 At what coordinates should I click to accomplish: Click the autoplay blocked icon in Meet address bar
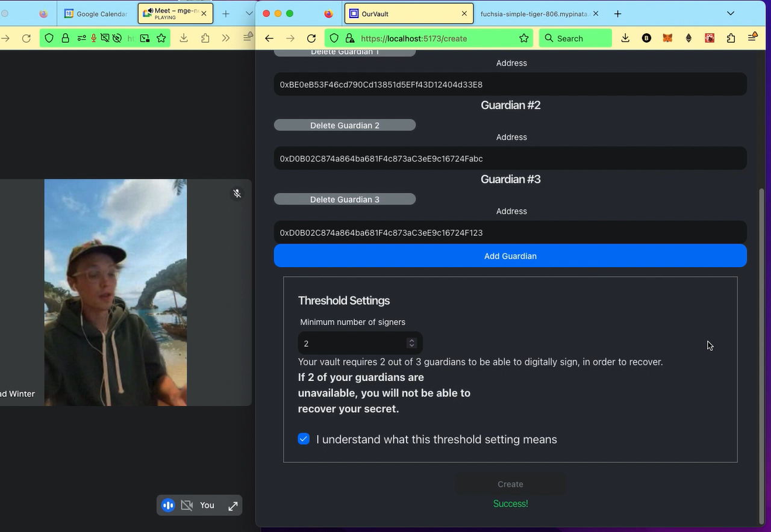point(117,39)
